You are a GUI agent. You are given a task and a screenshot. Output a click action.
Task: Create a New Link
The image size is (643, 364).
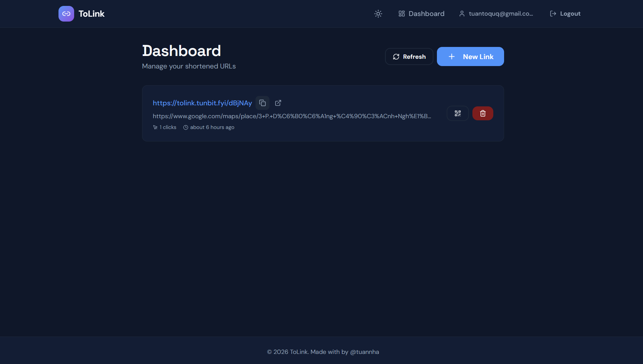pyautogui.click(x=470, y=57)
